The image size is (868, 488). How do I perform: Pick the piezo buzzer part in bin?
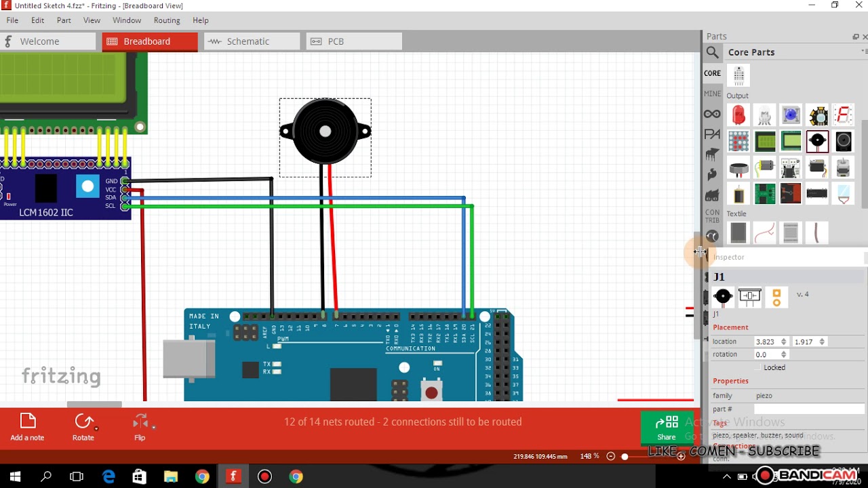[x=817, y=141]
